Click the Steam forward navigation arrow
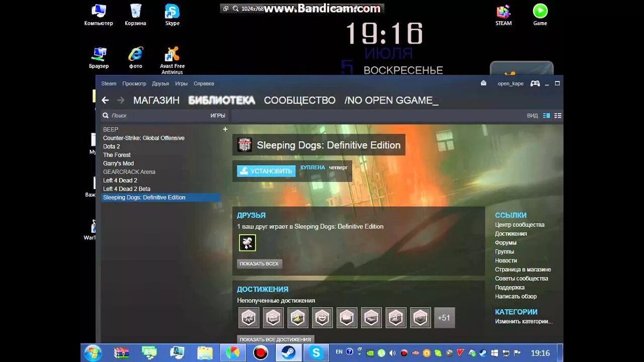Image resolution: width=644 pixels, height=362 pixels. click(121, 100)
